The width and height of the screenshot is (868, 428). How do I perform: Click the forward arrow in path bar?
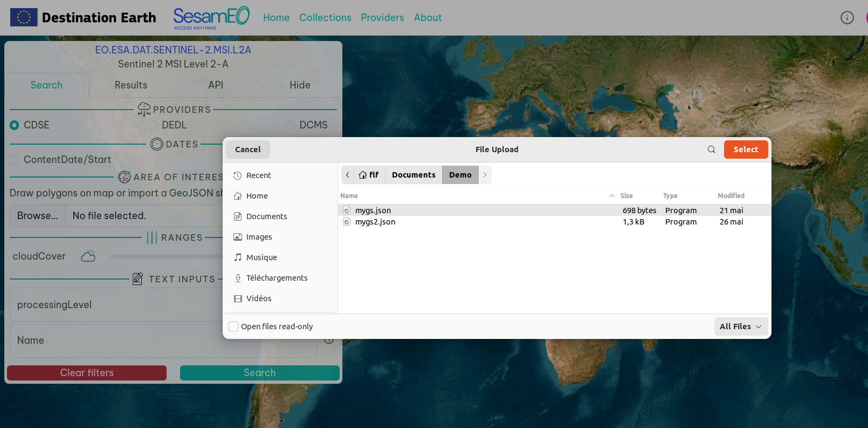coord(485,175)
